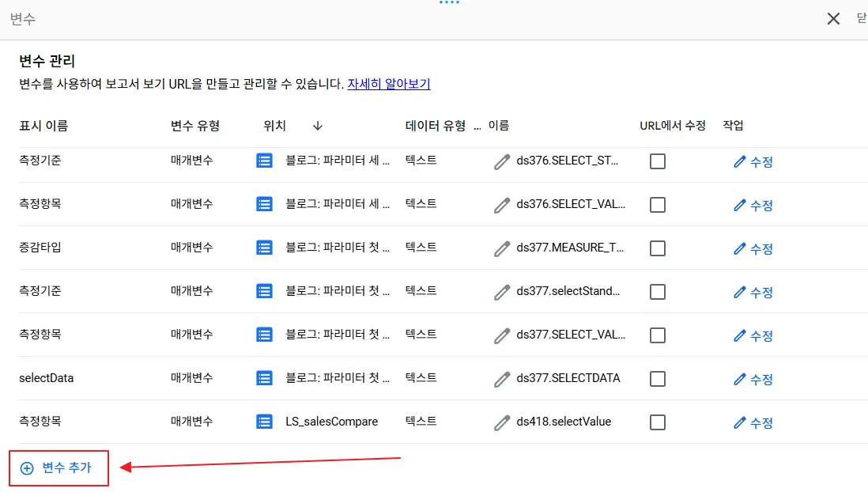This screenshot has height=492, width=868.
Task: Click the pencil icon beside ds418.selectValue
Action: pyautogui.click(x=502, y=423)
